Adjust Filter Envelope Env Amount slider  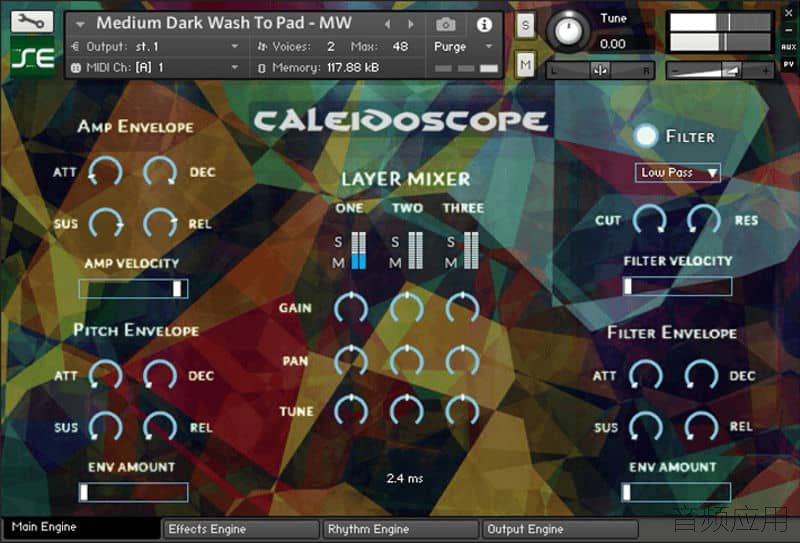[x=677, y=492]
